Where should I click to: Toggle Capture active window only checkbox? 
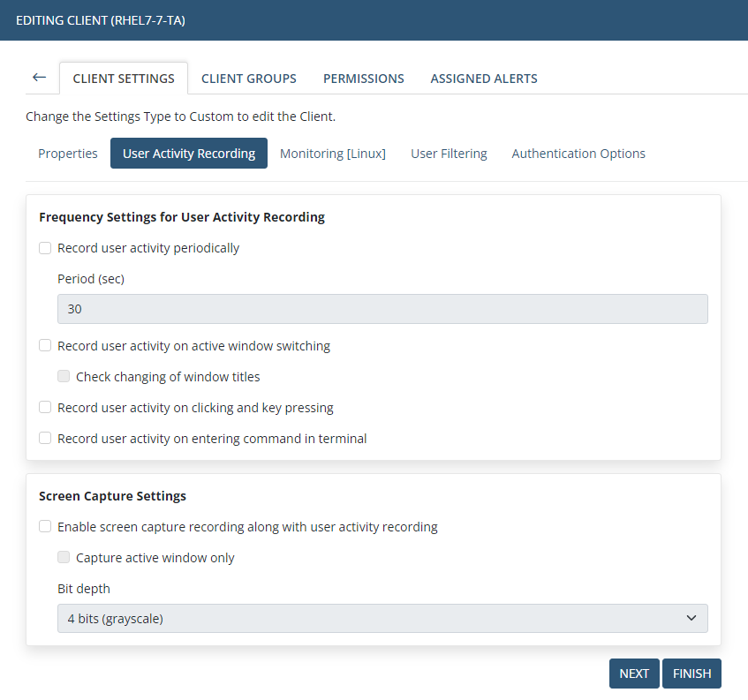coord(64,558)
